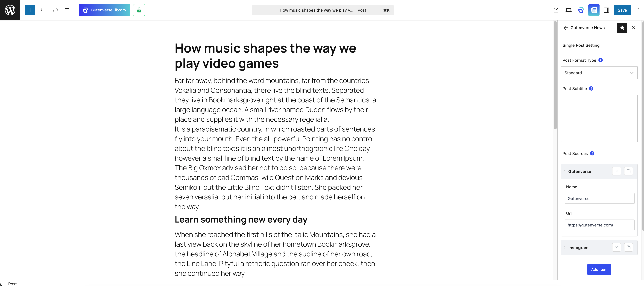The width and height of the screenshot is (644, 286).
Task: Open the WordPress logo menu
Action: tap(10, 10)
